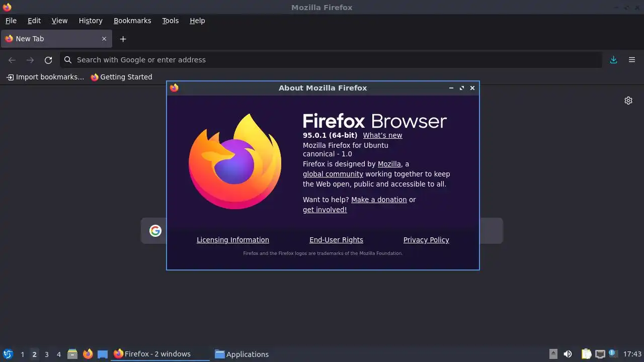Select the New Tab tab

[56, 39]
